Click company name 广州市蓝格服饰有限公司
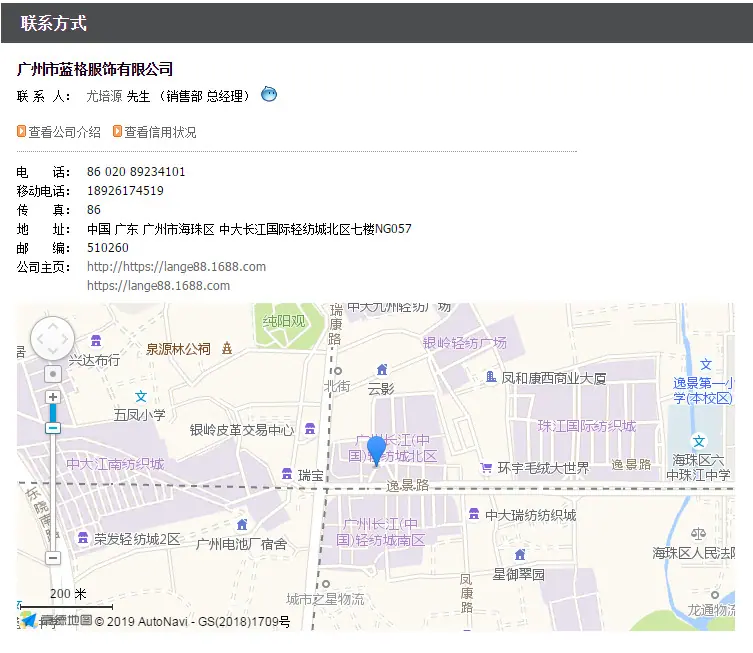753x653 pixels. click(x=95, y=69)
